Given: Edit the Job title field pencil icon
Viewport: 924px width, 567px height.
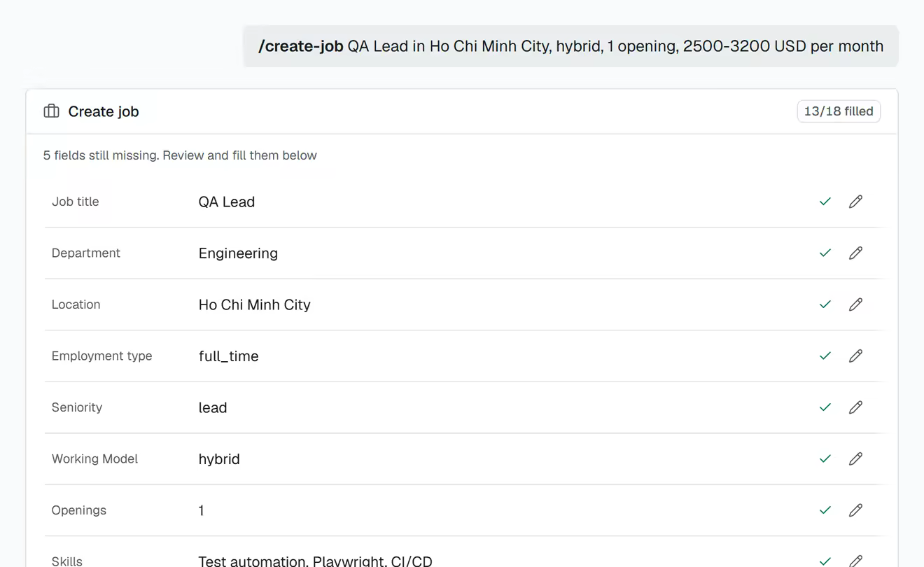Looking at the screenshot, I should click(855, 202).
